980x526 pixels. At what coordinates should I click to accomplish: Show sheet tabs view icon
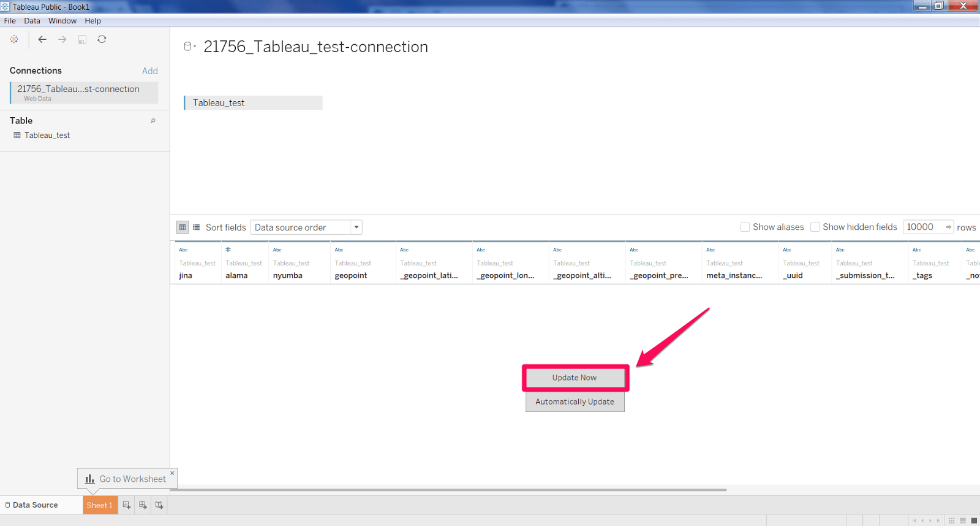point(974,520)
